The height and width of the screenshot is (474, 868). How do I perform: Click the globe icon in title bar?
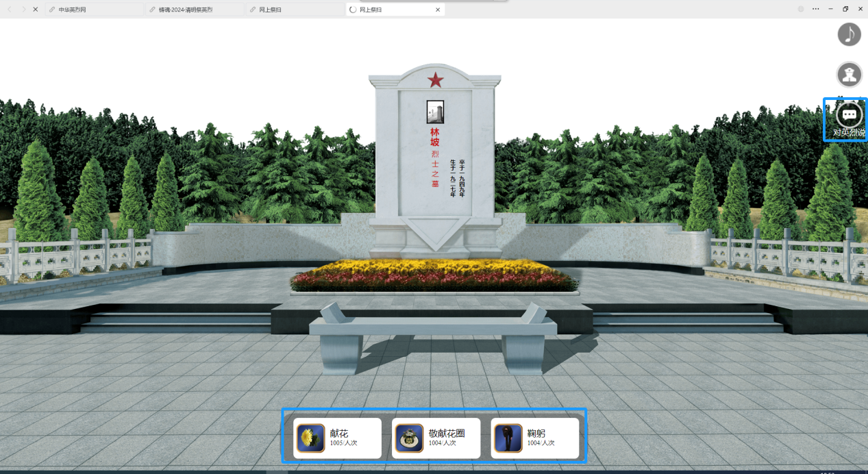[801, 10]
